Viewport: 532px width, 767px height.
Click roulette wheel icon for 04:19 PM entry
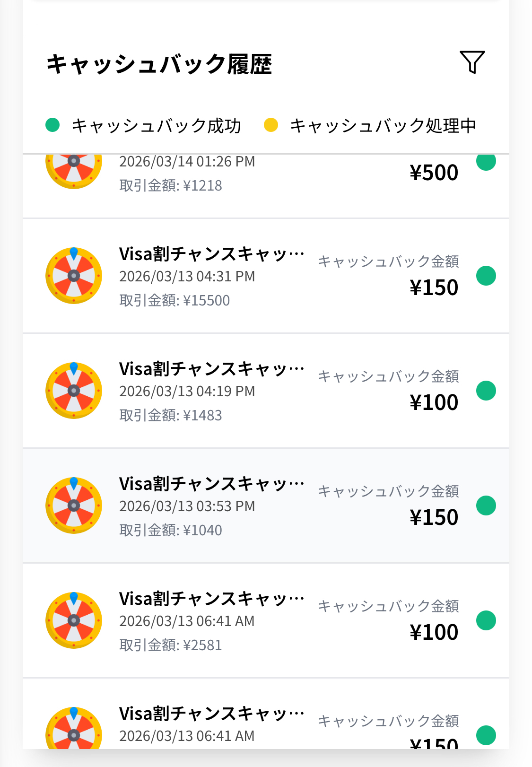click(x=74, y=391)
